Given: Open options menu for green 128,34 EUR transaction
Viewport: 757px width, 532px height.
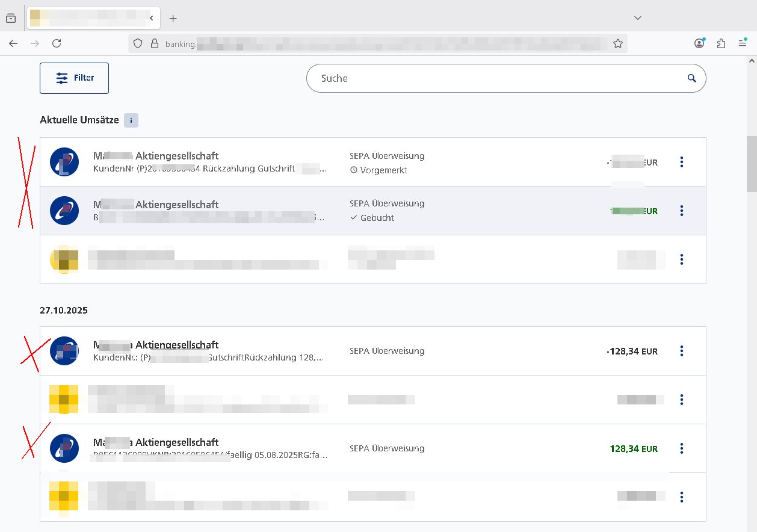Looking at the screenshot, I should click(x=681, y=448).
